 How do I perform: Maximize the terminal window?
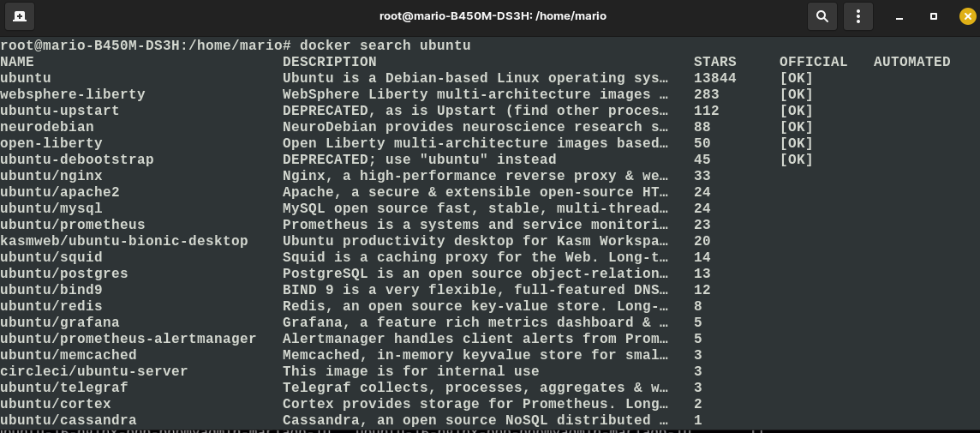tap(934, 16)
